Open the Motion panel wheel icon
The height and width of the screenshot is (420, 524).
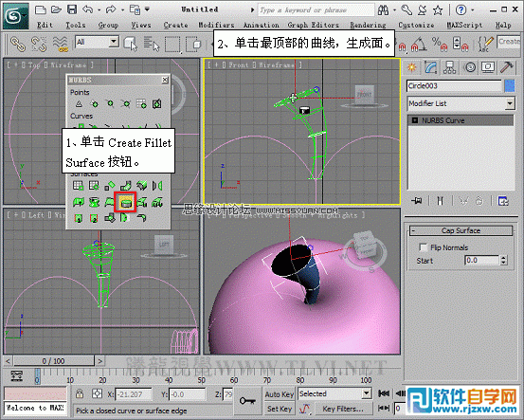470,67
